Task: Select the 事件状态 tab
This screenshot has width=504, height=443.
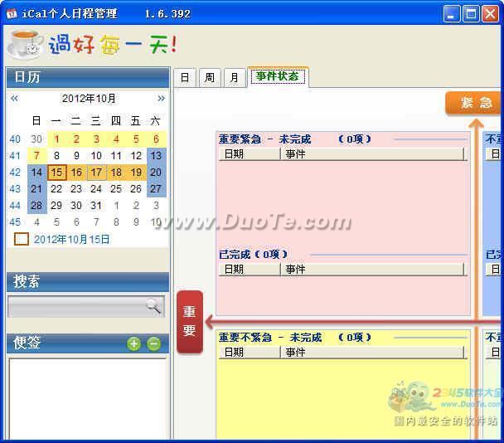Action: point(278,76)
